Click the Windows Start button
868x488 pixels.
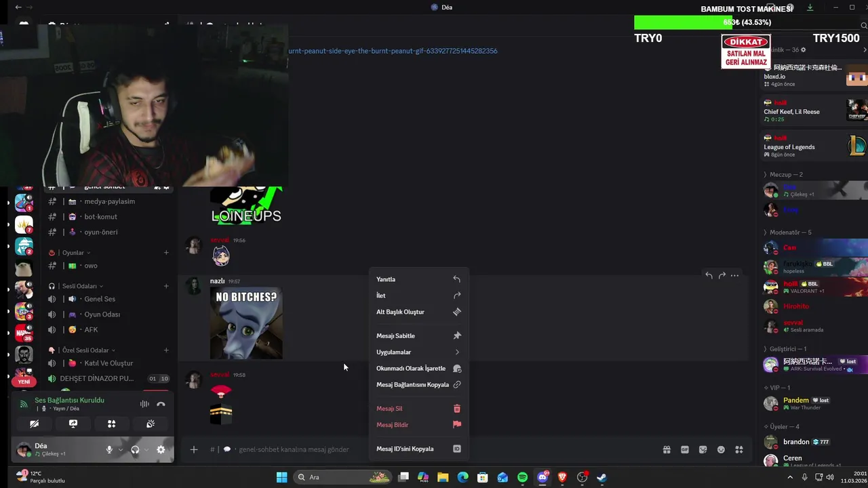pyautogui.click(x=281, y=477)
